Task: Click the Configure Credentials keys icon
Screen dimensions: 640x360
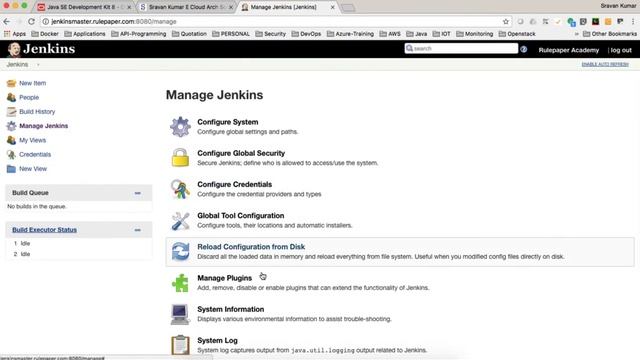Action: tap(180, 189)
